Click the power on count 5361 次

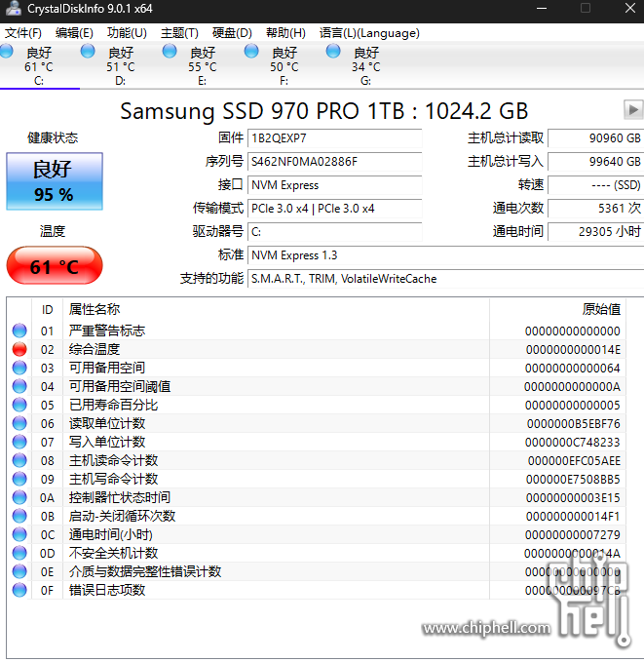(595, 209)
